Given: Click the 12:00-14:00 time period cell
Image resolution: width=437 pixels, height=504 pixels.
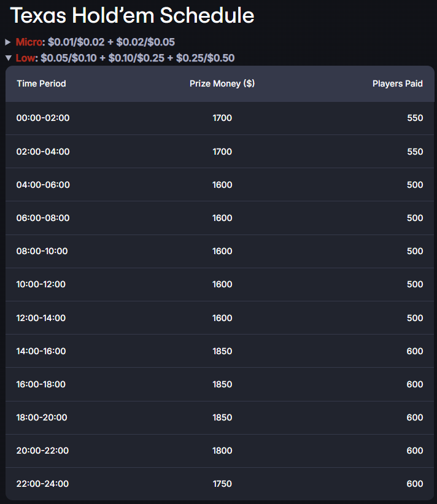Looking at the screenshot, I should click(41, 318).
